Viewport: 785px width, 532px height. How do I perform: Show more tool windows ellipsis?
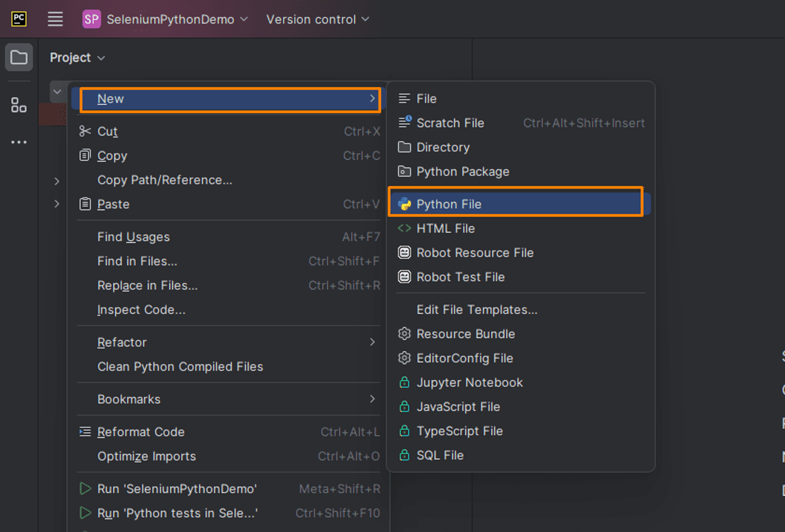[x=19, y=142]
